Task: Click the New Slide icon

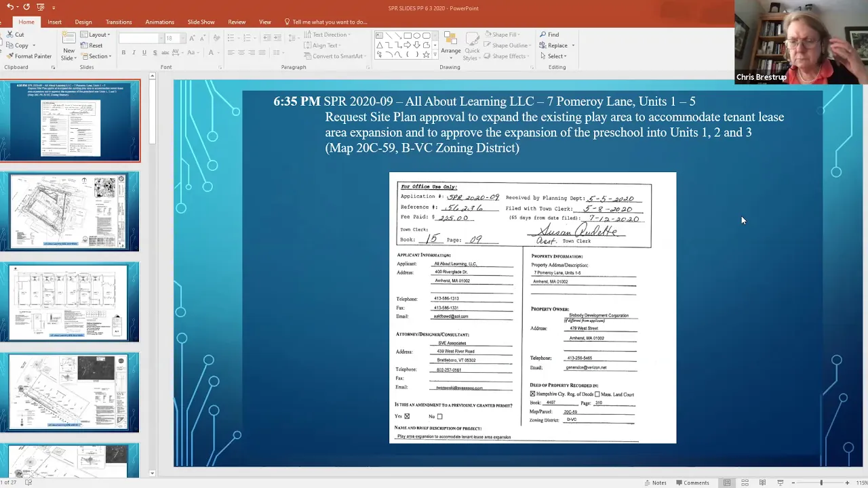Action: point(69,39)
